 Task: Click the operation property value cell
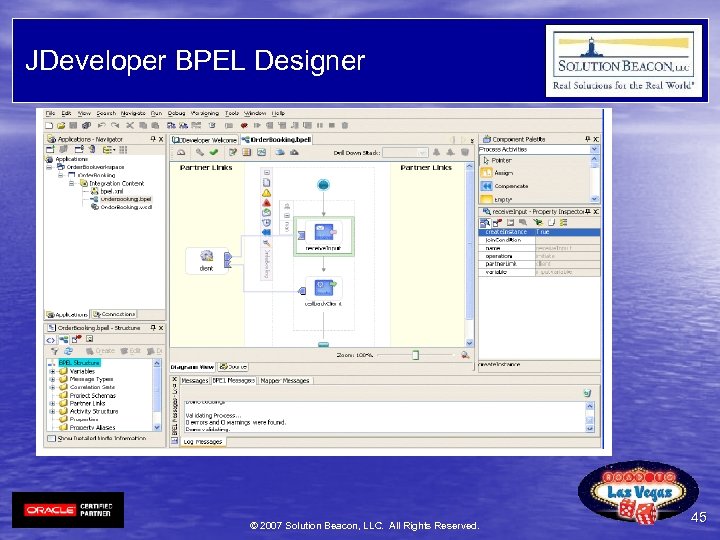(568, 256)
